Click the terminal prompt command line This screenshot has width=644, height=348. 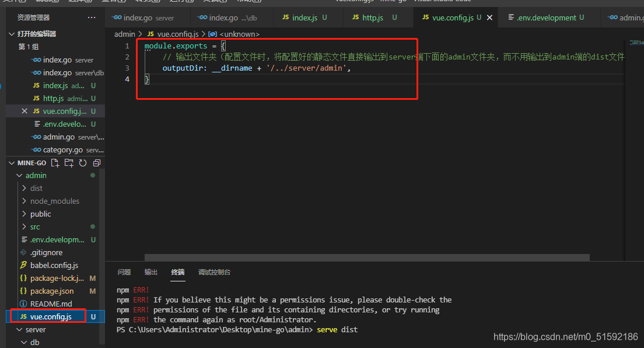pos(237,329)
